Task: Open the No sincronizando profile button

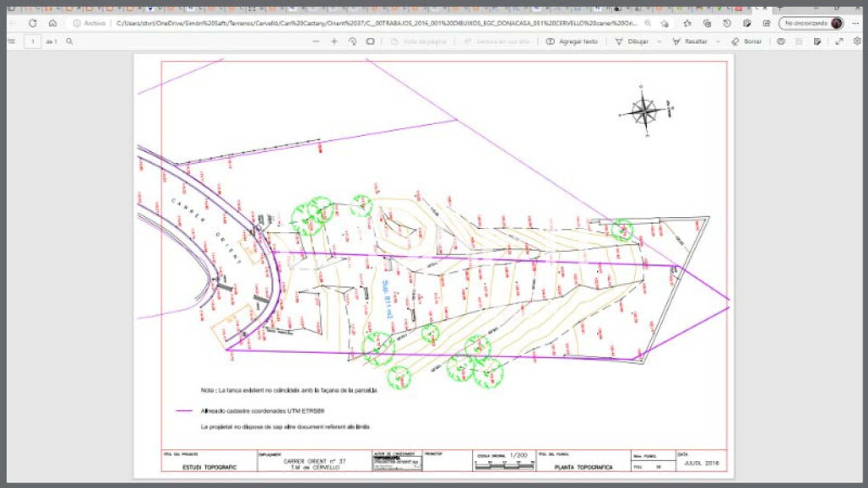Action: (811, 23)
